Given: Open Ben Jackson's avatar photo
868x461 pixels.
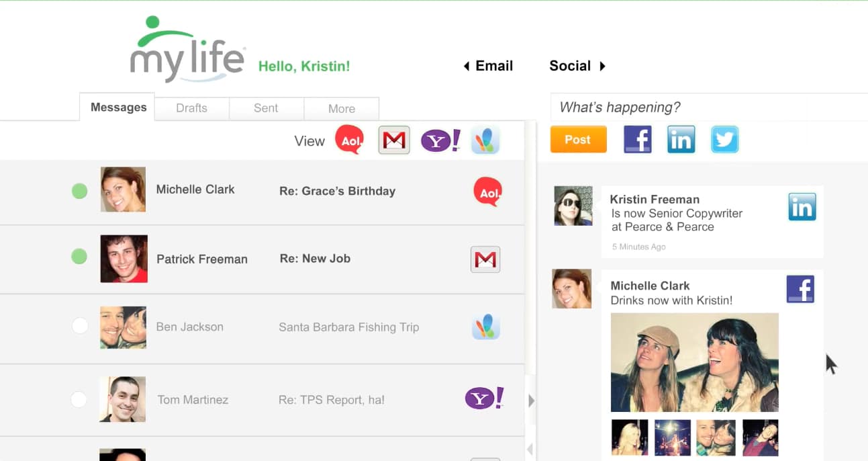Looking at the screenshot, I should point(123,327).
